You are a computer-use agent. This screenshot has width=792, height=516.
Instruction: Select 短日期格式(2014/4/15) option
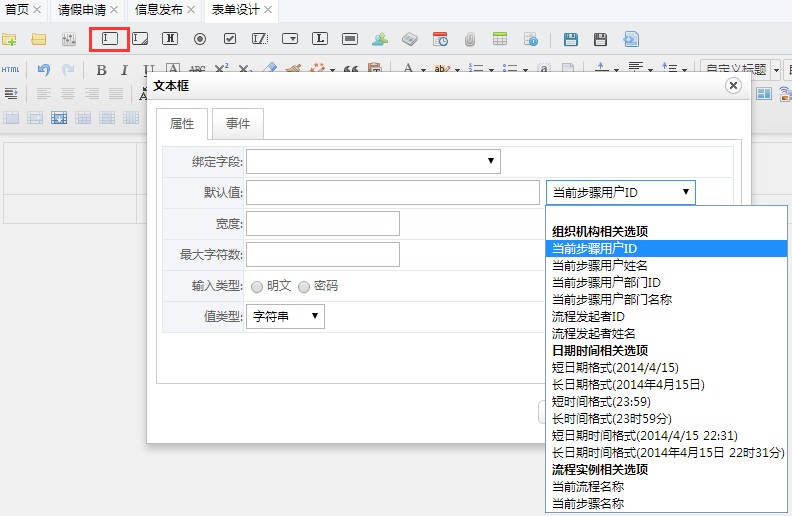coord(615,368)
